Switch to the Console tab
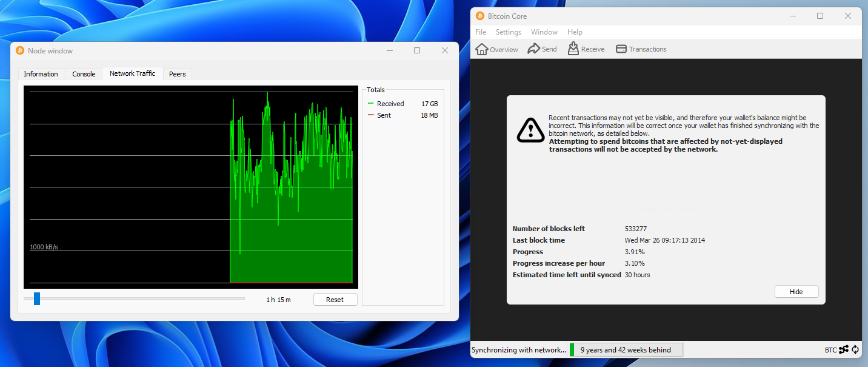868x367 pixels. [x=84, y=74]
